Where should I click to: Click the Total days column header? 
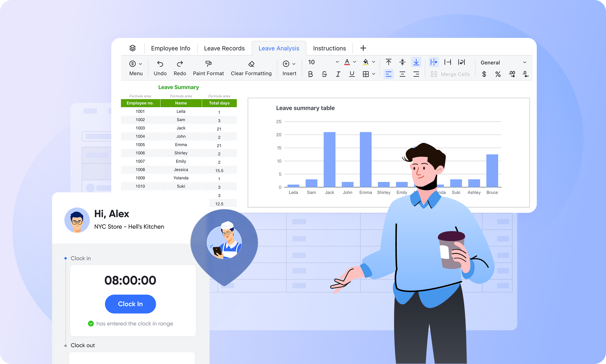click(219, 103)
